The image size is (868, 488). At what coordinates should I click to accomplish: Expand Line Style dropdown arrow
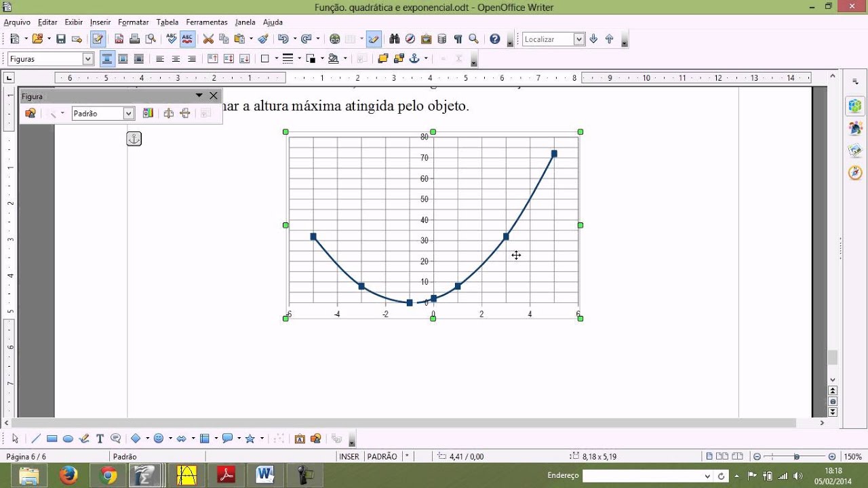(x=299, y=59)
